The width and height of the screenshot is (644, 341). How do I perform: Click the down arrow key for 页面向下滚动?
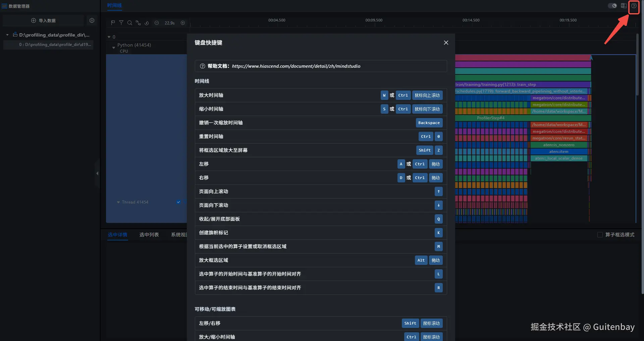pyautogui.click(x=439, y=205)
